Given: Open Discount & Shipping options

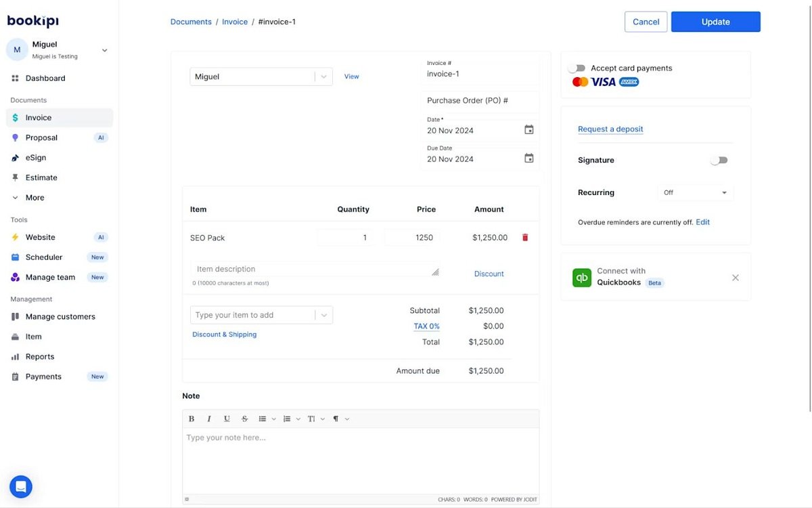Looking at the screenshot, I should (224, 334).
